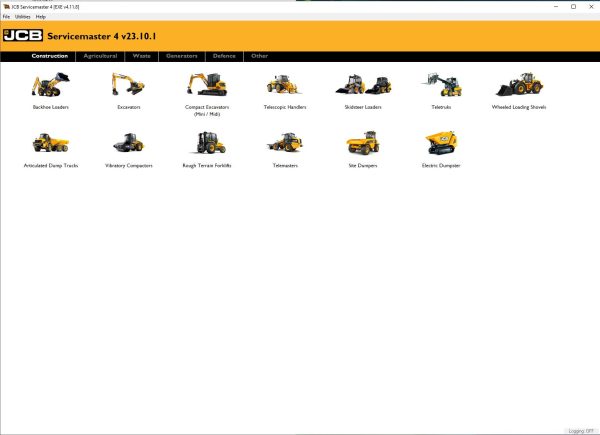Maximize the Servicemaster window
Screen dimensions: 600x435
(573, 7)
